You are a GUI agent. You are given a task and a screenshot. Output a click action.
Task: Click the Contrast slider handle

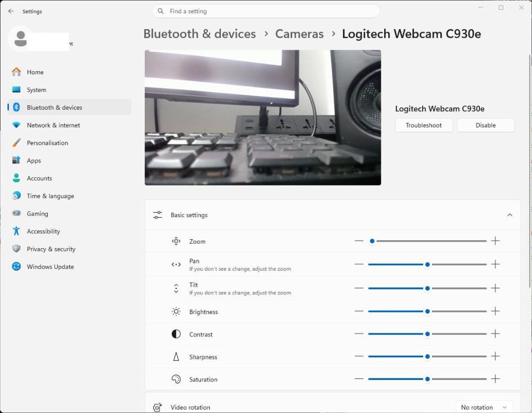[428, 334]
